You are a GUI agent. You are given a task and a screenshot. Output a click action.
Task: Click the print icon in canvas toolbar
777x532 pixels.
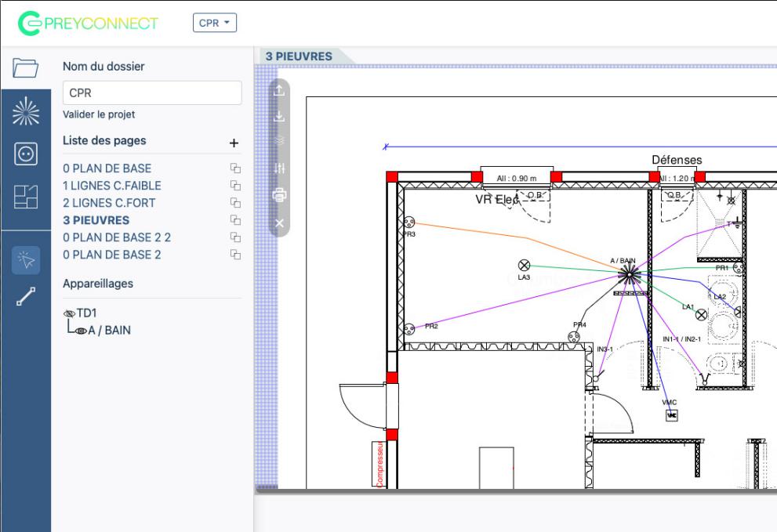coord(280,196)
